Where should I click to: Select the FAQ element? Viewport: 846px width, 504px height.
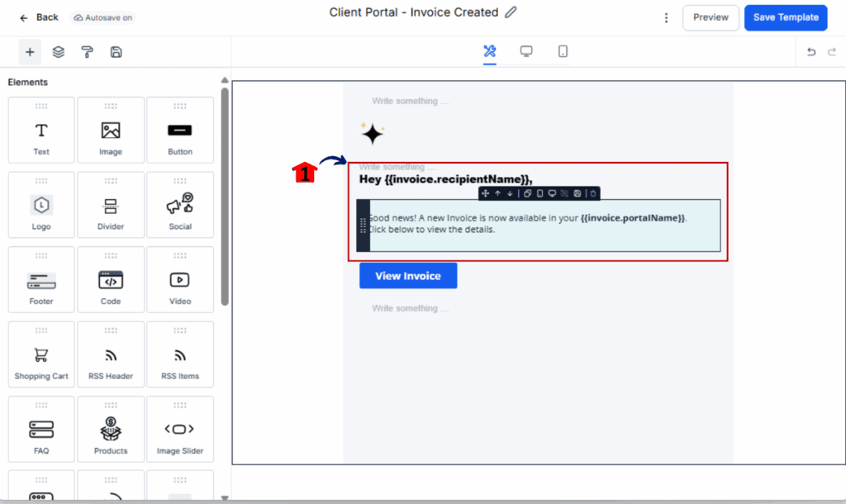pyautogui.click(x=41, y=429)
